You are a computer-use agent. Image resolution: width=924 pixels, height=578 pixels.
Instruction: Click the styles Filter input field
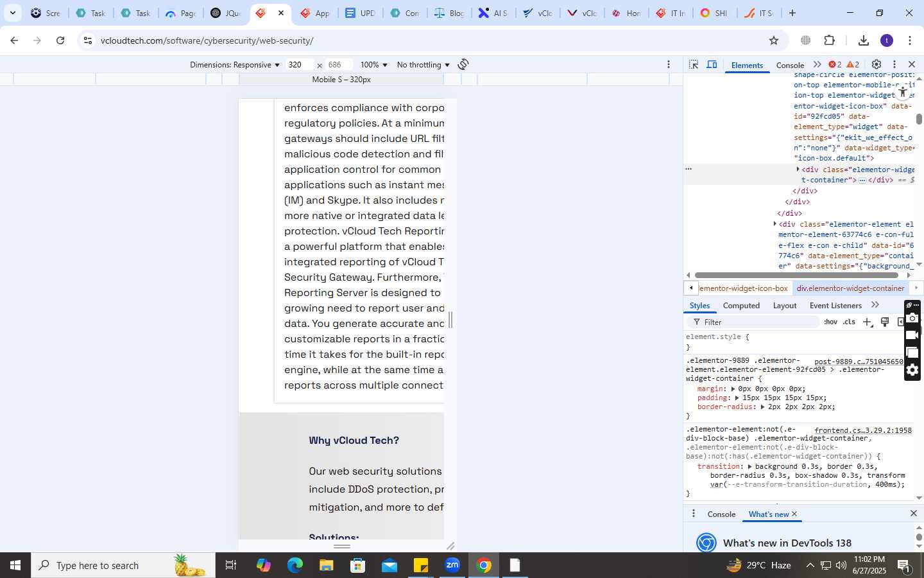[753, 322]
